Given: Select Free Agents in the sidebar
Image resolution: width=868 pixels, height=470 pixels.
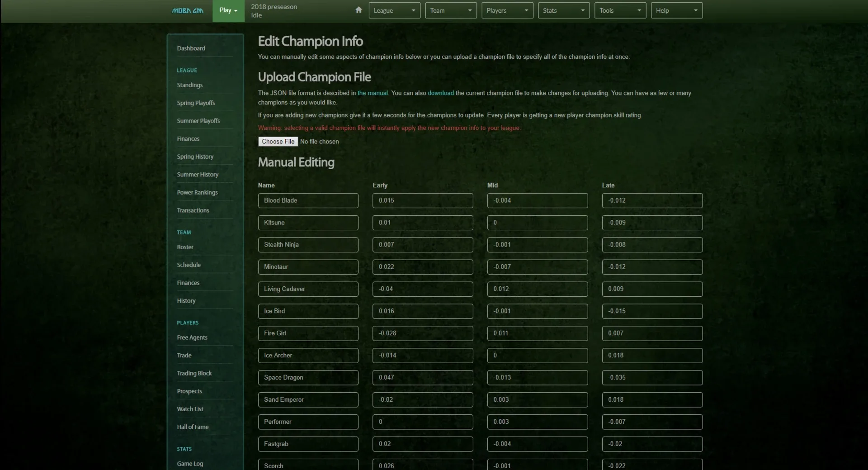Looking at the screenshot, I should tap(192, 337).
